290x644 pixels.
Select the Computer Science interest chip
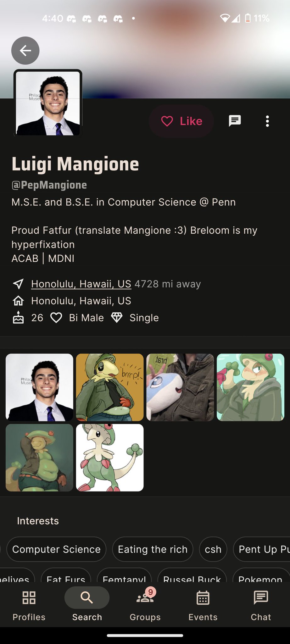point(56,549)
